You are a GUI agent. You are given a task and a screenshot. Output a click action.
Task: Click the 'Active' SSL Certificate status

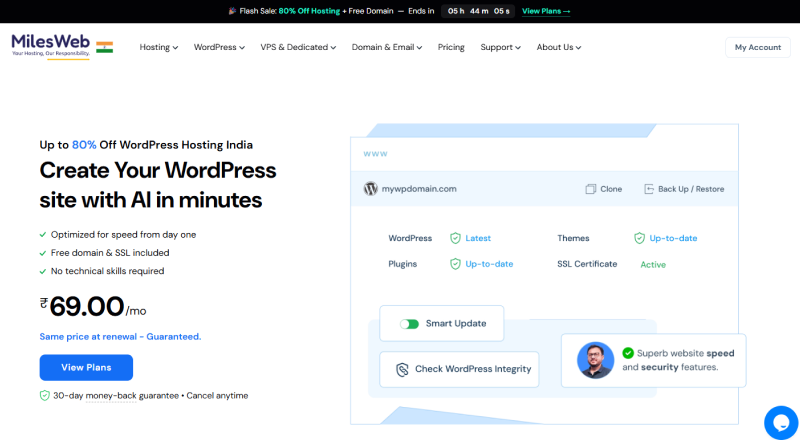point(653,264)
